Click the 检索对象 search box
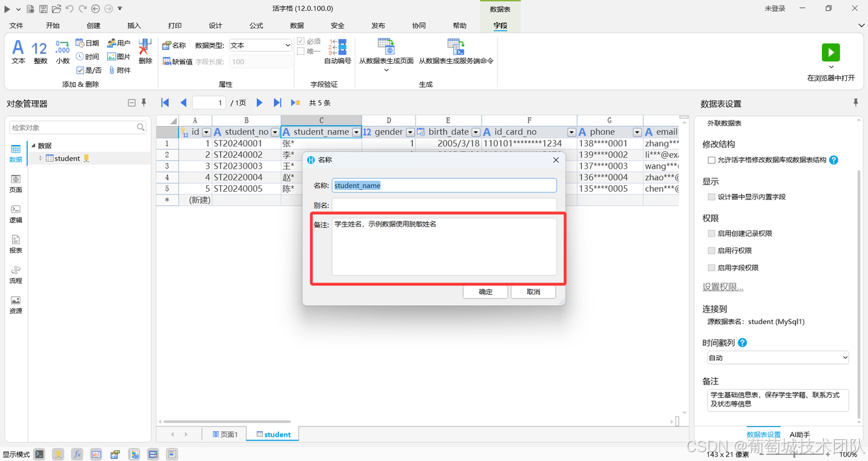 pyautogui.click(x=78, y=127)
